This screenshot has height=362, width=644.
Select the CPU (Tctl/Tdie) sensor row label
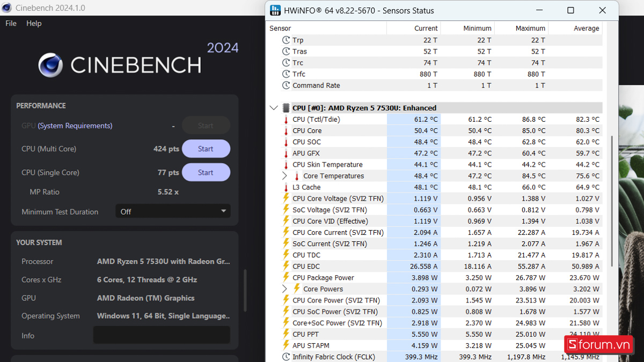[316, 119]
